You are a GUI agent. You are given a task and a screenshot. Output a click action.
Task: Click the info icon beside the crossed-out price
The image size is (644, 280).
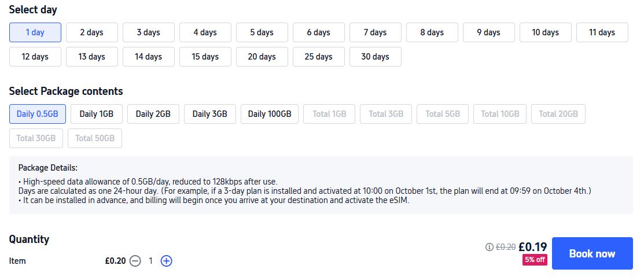[x=490, y=247]
